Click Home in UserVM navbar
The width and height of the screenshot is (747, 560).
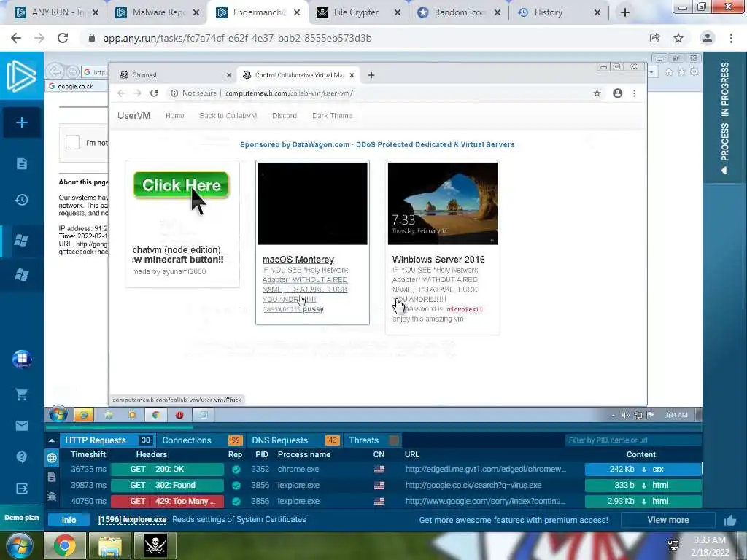click(175, 116)
